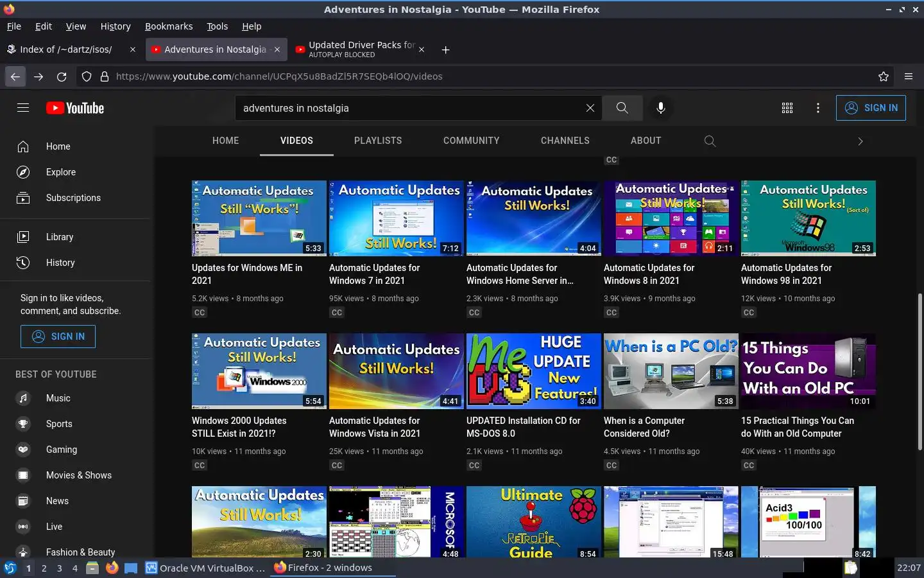Screen dimensions: 924x578
Task: Select the VIDEOS channel tab
Action: click(x=296, y=141)
